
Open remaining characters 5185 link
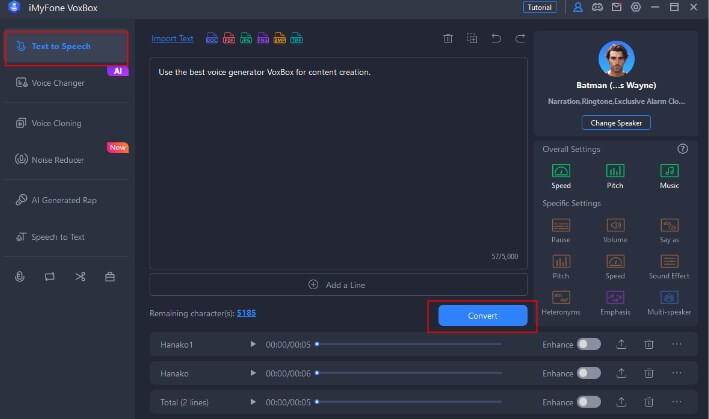[x=246, y=313]
